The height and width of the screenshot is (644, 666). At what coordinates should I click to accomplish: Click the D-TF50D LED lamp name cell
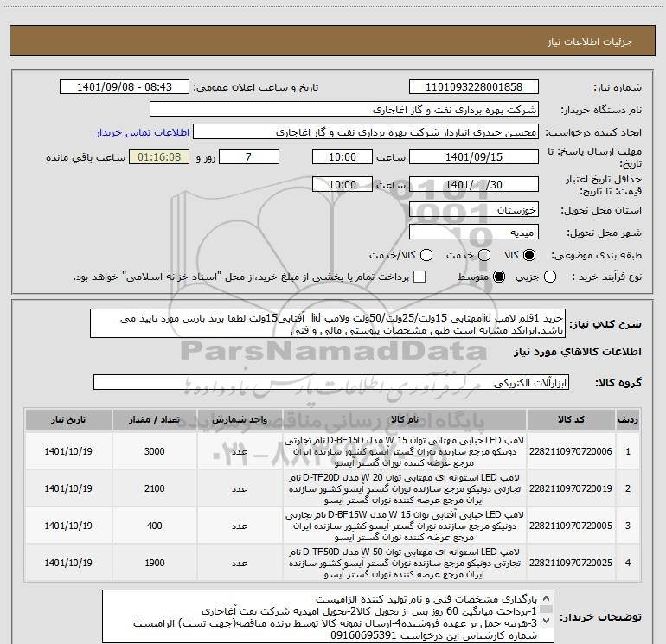coord(405,563)
